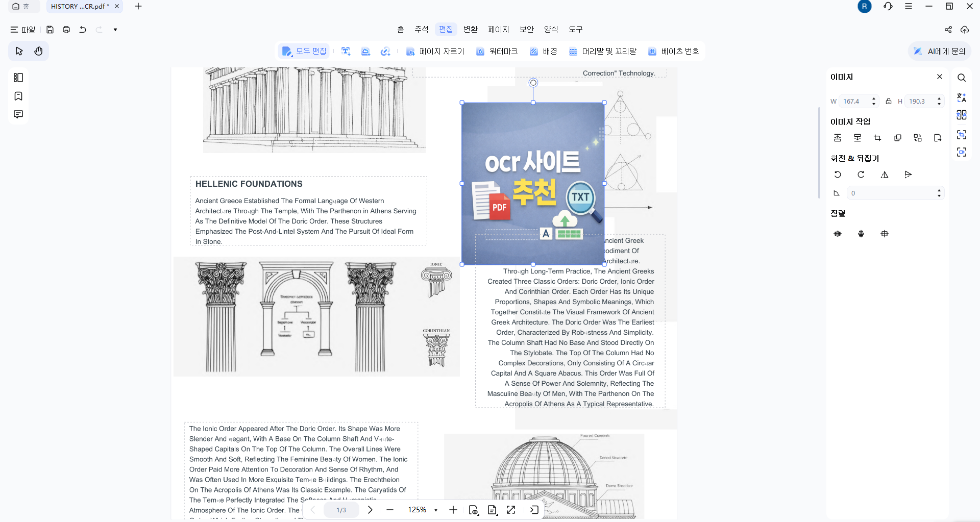Open the hamburger menu in the title bar
Screen dimensions: 980x522
click(909, 6)
